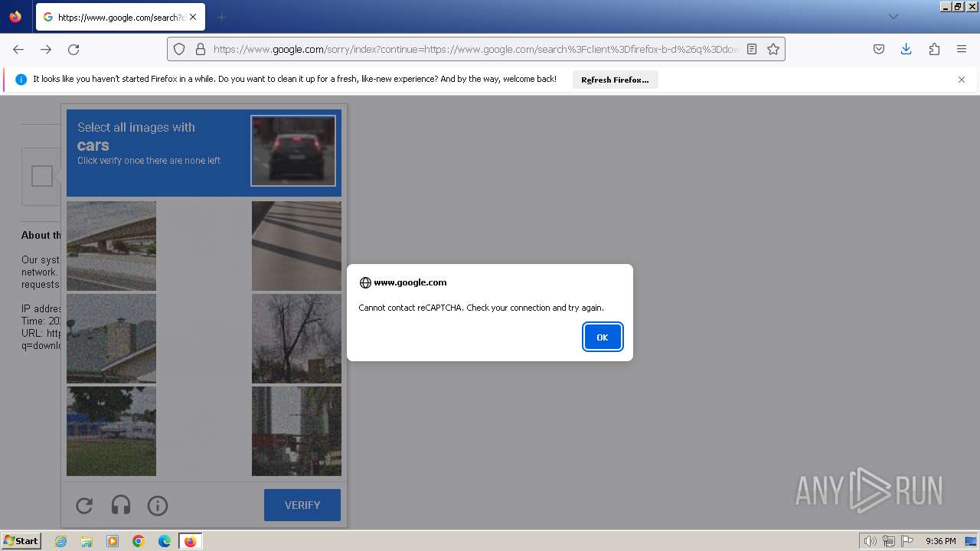Click the URL address bar
This screenshot has width=980, height=551.
coord(476,49)
